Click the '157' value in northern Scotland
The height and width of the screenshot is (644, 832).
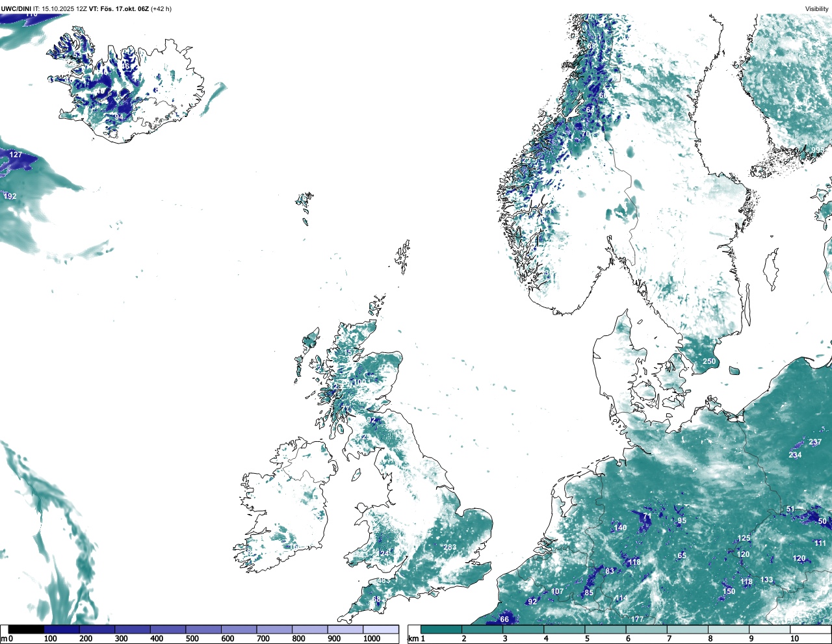pos(350,353)
